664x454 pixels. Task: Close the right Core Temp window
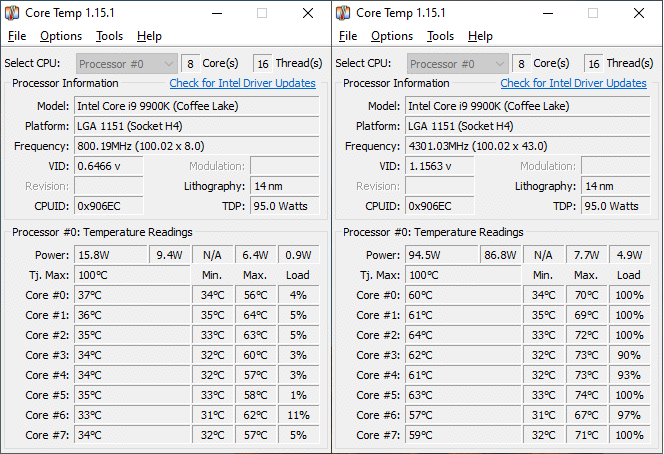[639, 14]
